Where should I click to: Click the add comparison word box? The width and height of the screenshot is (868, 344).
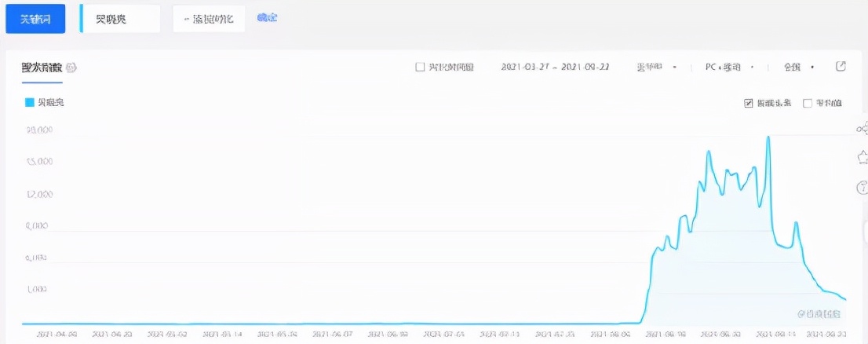point(209,19)
